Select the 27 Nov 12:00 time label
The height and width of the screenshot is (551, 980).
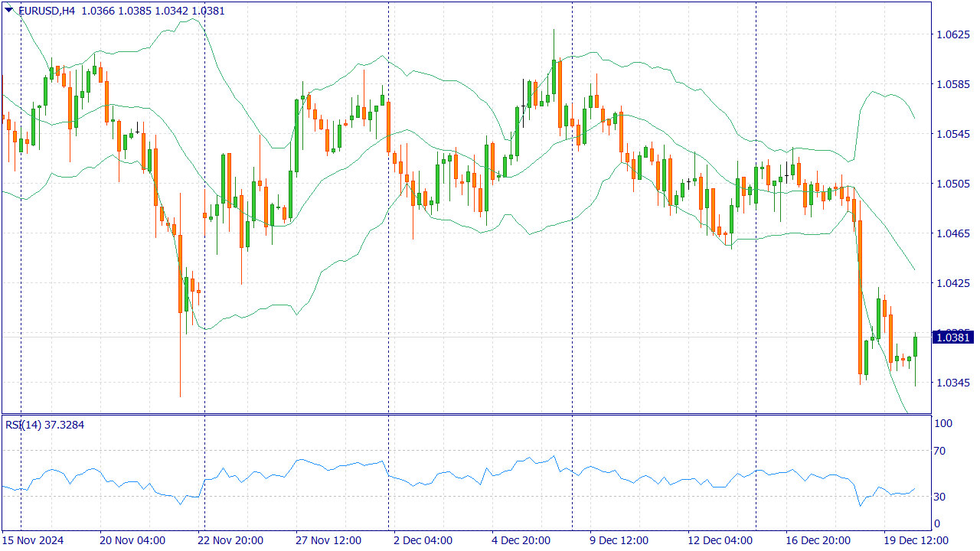[328, 540]
